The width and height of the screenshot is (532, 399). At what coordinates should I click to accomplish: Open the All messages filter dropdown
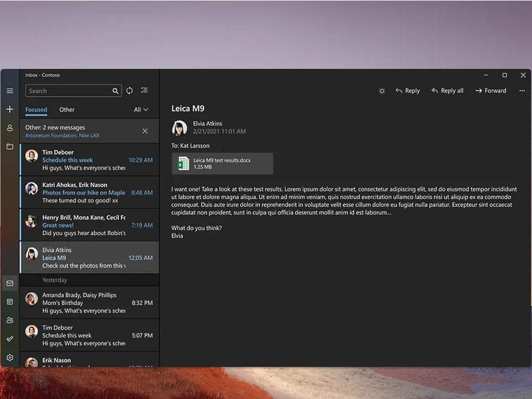(x=140, y=110)
